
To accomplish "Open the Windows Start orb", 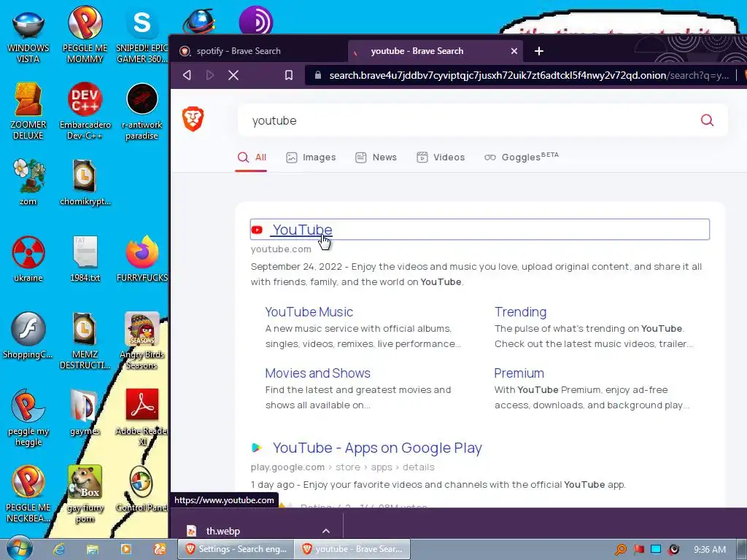I will pyautogui.click(x=20, y=548).
